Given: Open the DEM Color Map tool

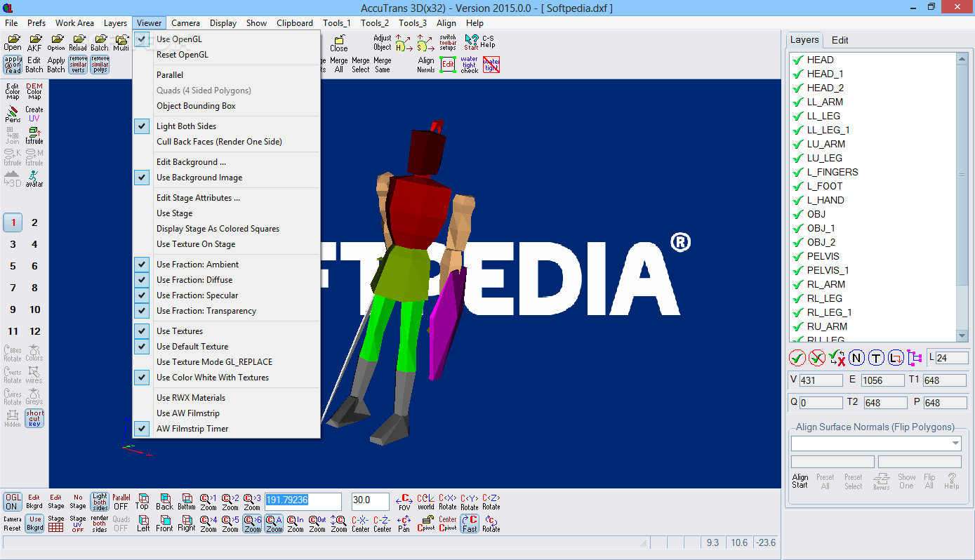Looking at the screenshot, I should pyautogui.click(x=34, y=92).
